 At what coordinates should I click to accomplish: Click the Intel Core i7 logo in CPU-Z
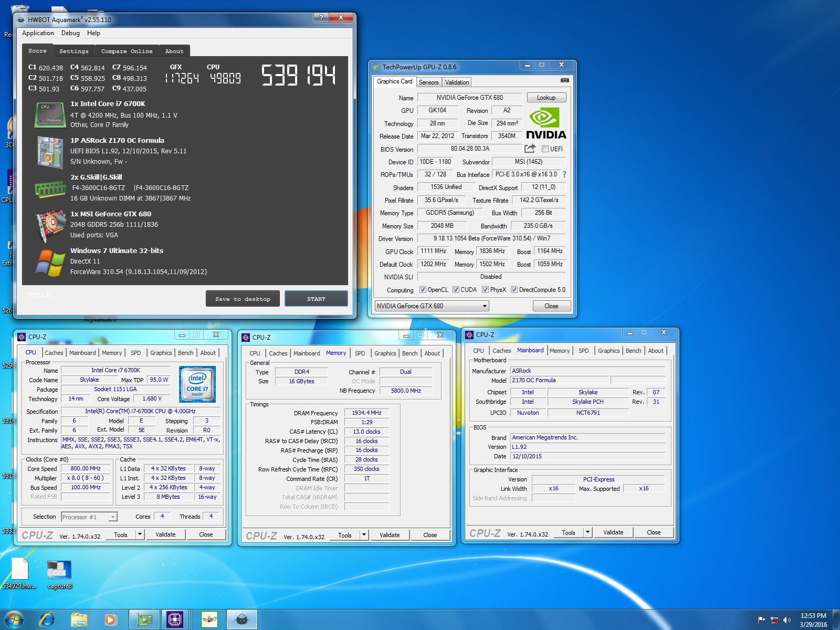[197, 384]
